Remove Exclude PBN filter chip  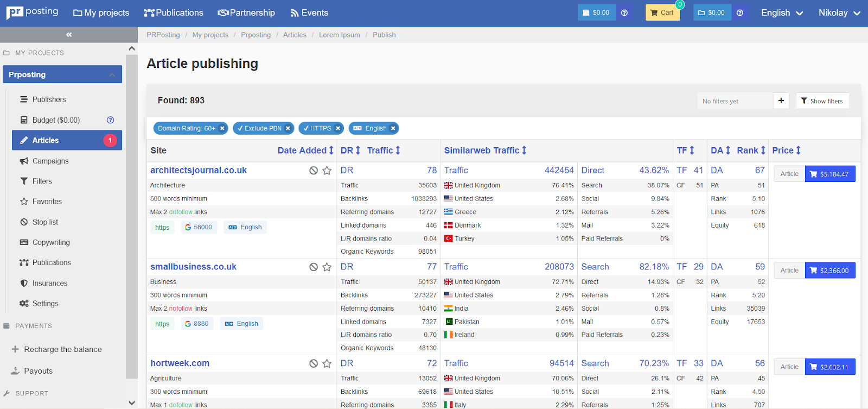(288, 128)
